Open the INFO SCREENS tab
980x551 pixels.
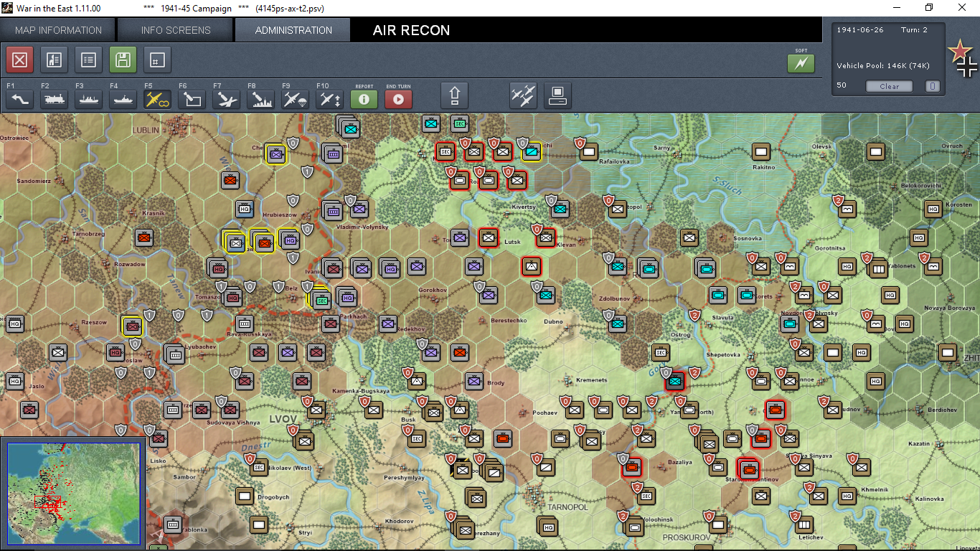[x=176, y=30]
